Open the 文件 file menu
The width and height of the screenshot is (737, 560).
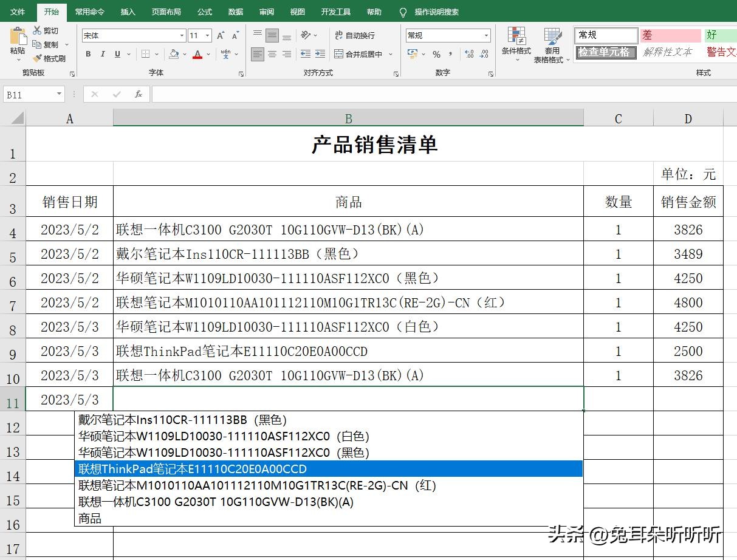[x=18, y=12]
